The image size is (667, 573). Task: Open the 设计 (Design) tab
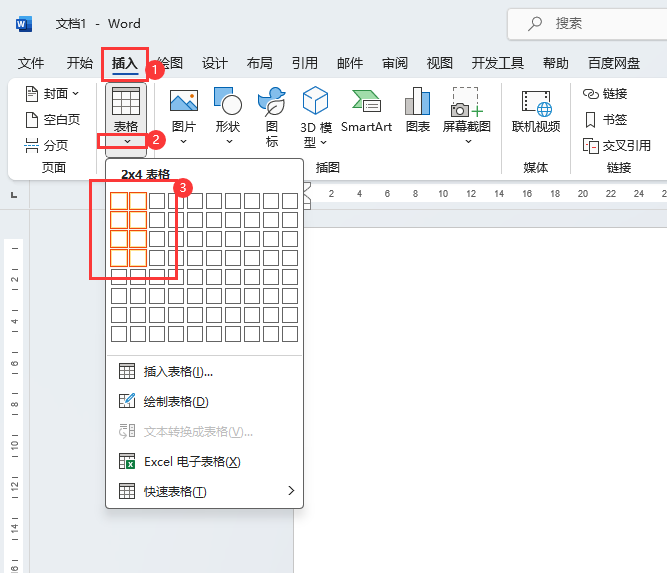click(214, 63)
